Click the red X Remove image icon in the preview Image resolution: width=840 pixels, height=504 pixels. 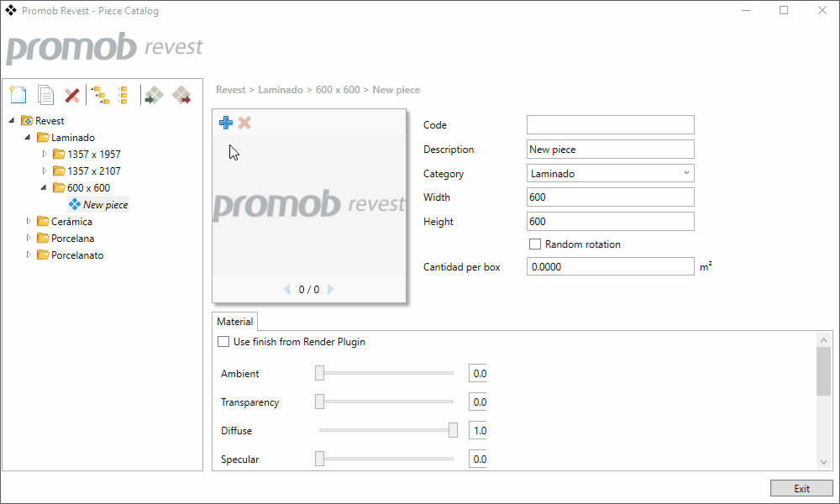click(244, 123)
